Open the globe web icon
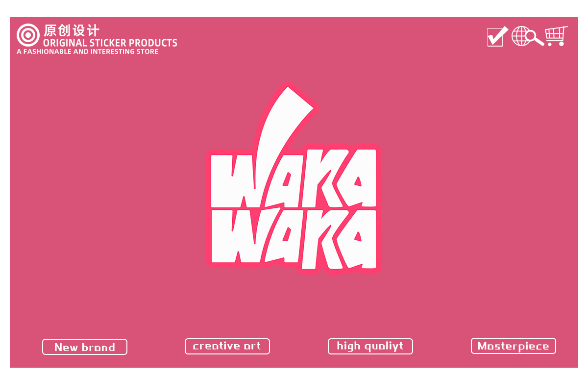The width and height of the screenshot is (588, 377). click(x=521, y=36)
